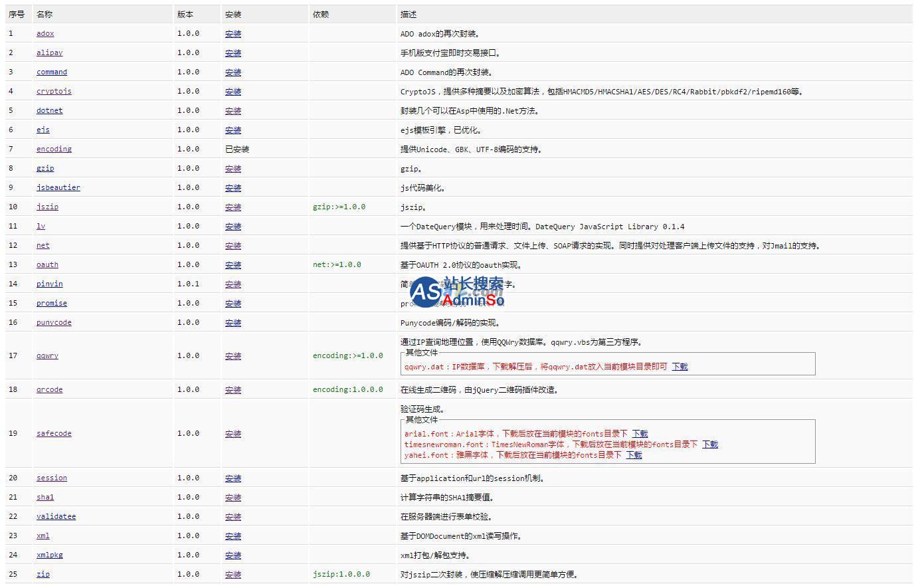Open the qqwry module link
The width and height of the screenshot is (918, 588).
coord(47,355)
